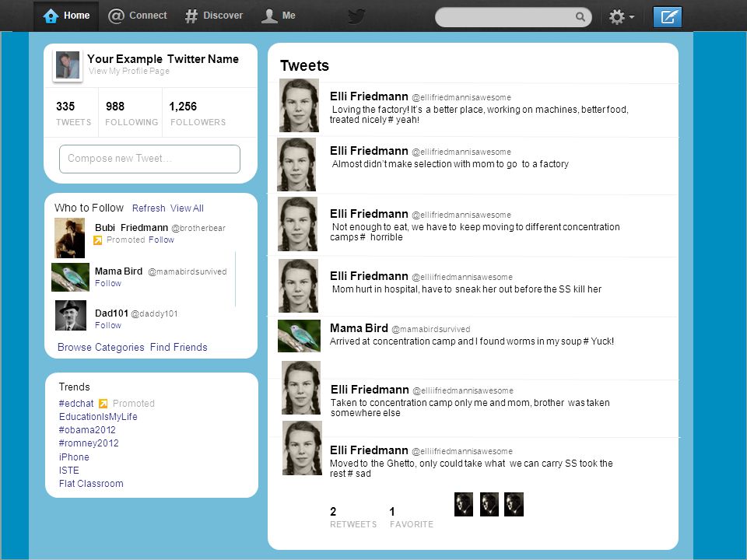Screen dimensions: 747x560
Task: Click Elli's avatar on 'Not enough to eat' tweet
Action: pos(298,224)
